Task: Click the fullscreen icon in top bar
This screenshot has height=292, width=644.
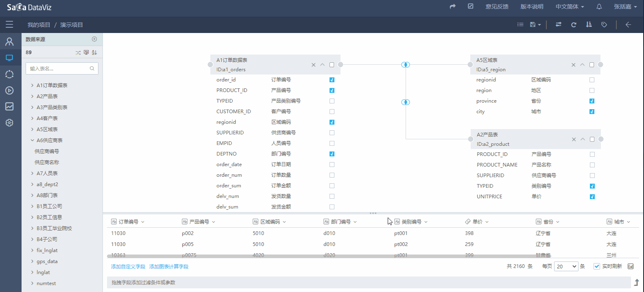Action: [x=471, y=7]
